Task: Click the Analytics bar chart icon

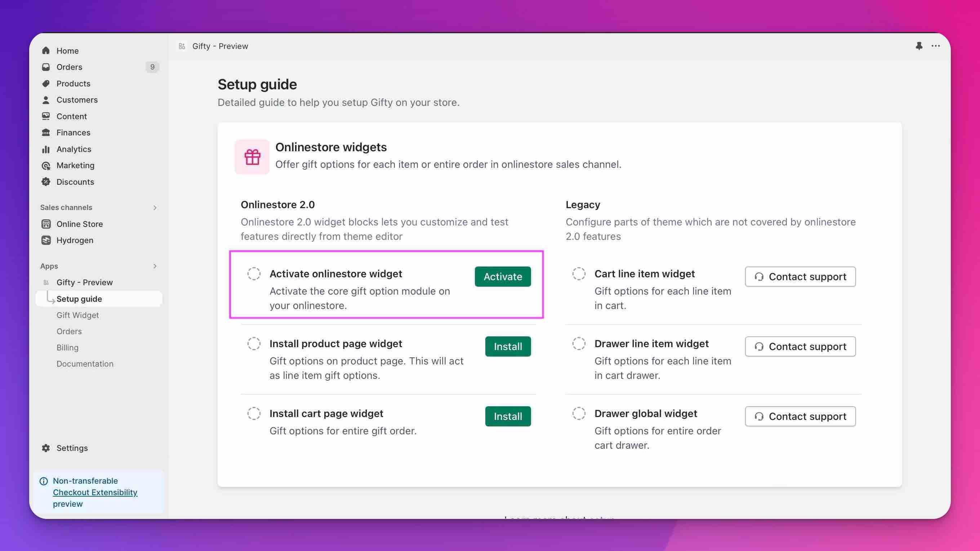Action: 46,149
